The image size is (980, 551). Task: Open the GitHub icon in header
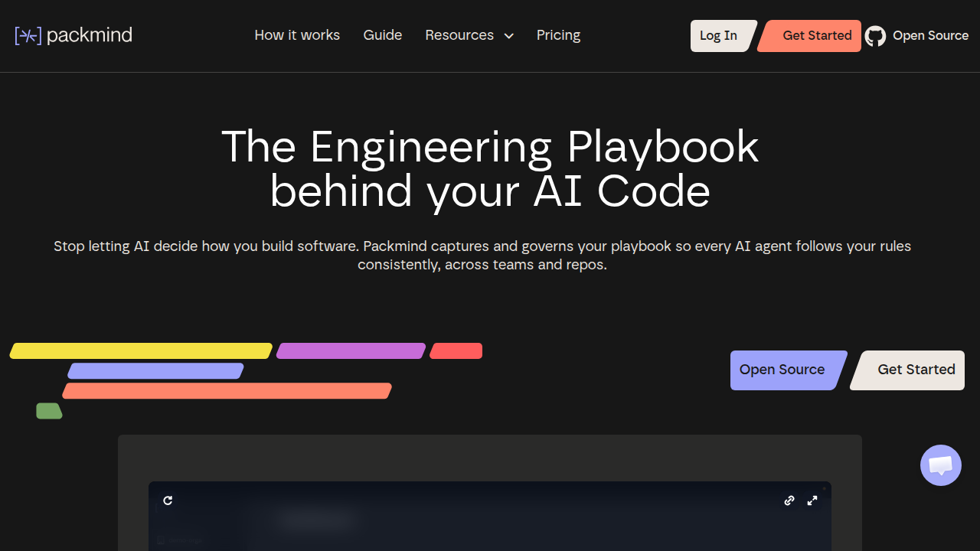pyautogui.click(x=875, y=36)
